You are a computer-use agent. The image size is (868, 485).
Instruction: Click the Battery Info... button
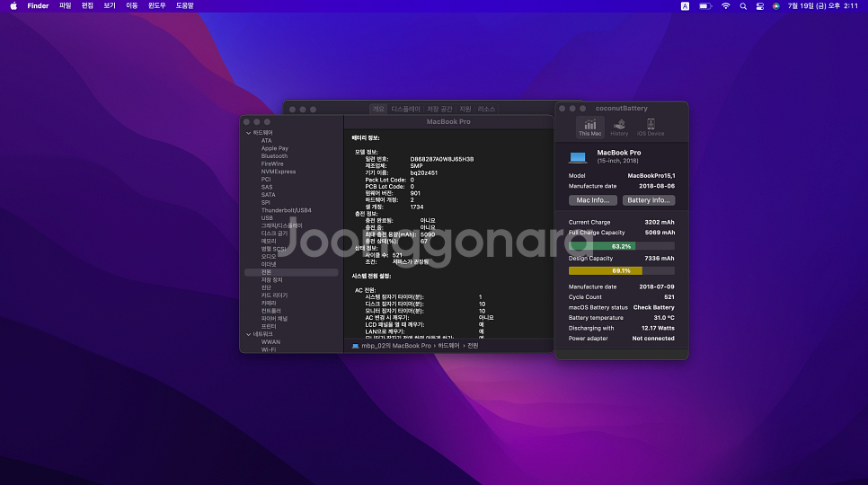pyautogui.click(x=648, y=200)
